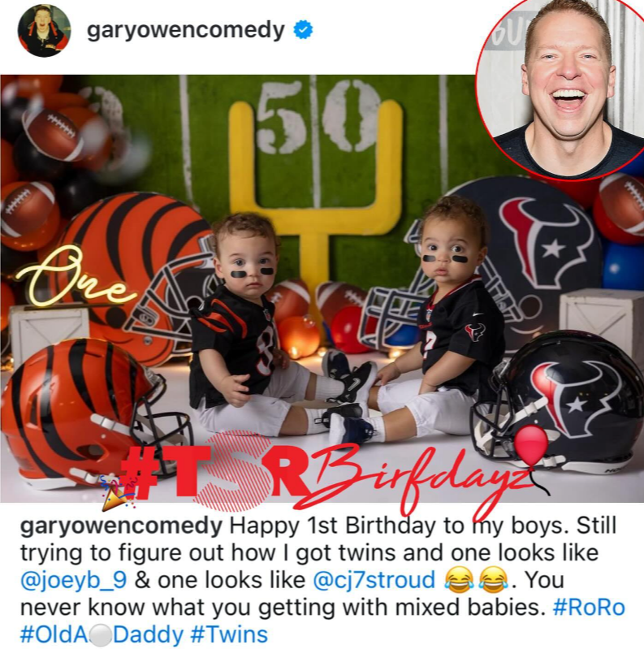644x649 pixels.
Task: Click the #RoRo hashtag
Action: pyautogui.click(x=589, y=608)
